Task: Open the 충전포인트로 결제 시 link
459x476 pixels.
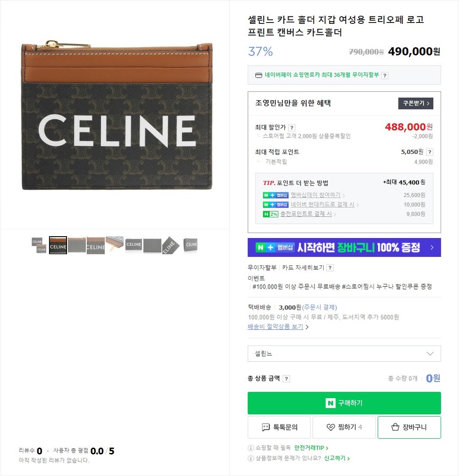Action: click(x=313, y=214)
